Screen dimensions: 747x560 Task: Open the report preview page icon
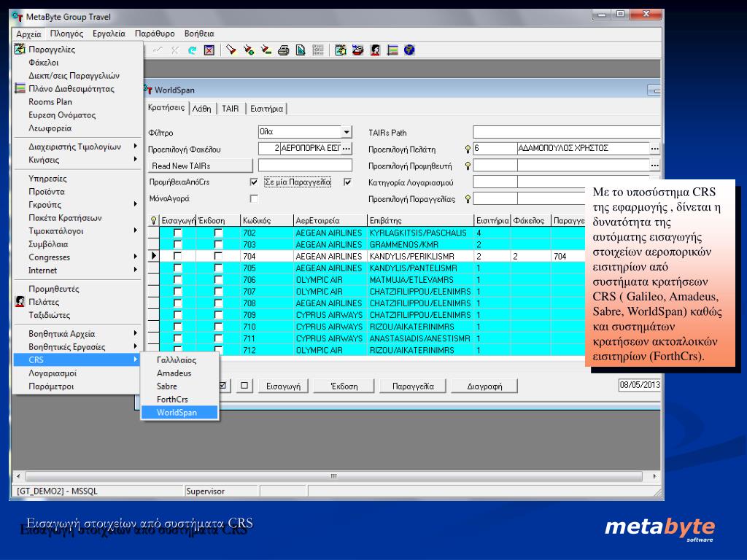[301, 50]
